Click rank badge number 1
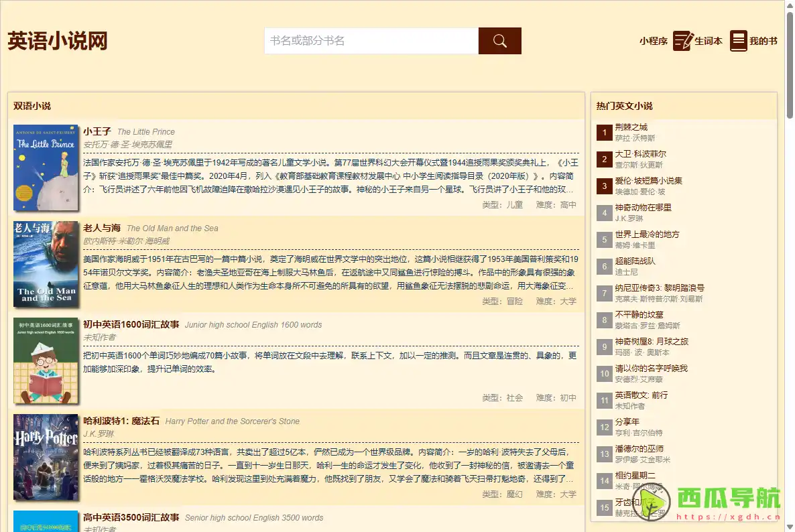The image size is (795, 532). click(x=605, y=133)
